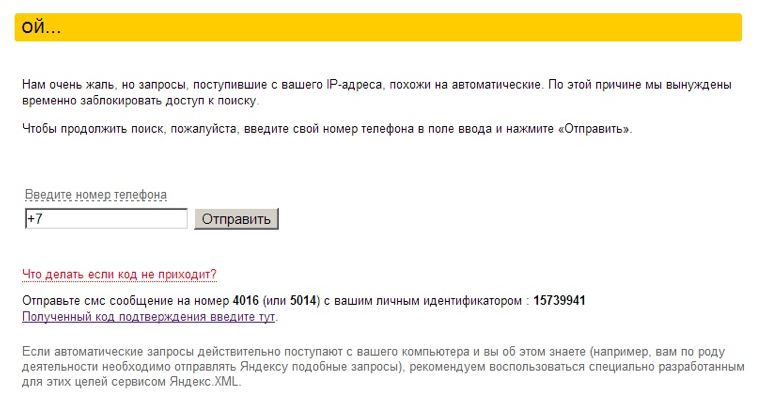
Task: Click short number 4016
Action: click(246, 301)
